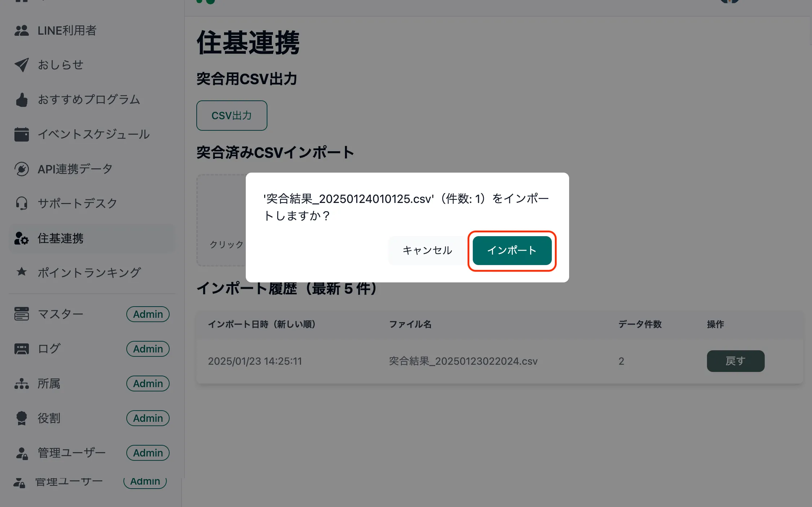This screenshot has height=507, width=812.
Task: Select 住基連携 in the sidebar
Action: pyautogui.click(x=61, y=238)
